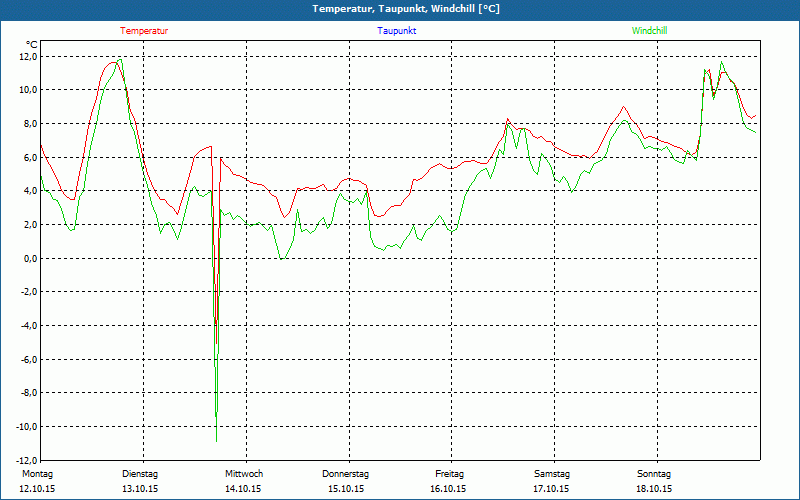Viewport: 800px width, 500px height.
Task: Click the -4,0 y-axis value
Action: 29,326
